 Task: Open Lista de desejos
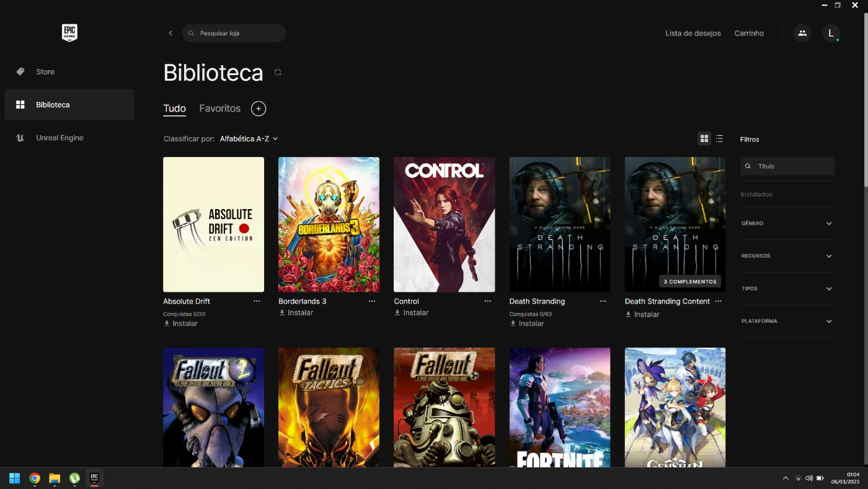point(693,34)
